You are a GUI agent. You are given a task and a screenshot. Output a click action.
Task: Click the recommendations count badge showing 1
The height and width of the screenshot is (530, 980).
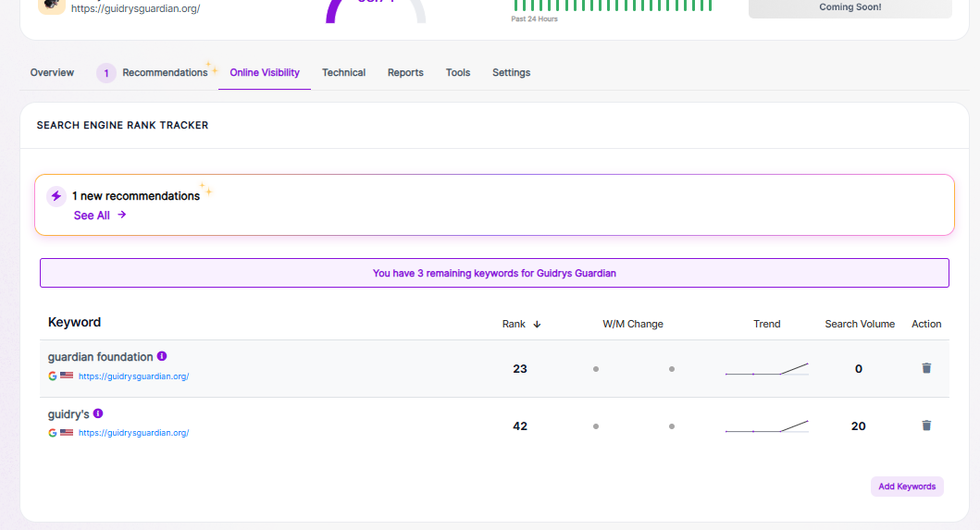tap(106, 73)
